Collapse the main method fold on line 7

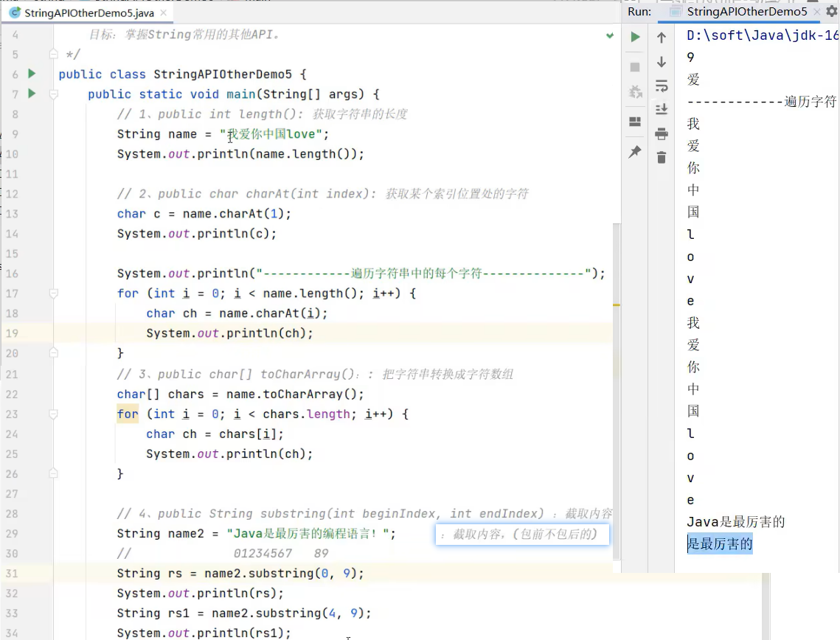[x=53, y=94]
